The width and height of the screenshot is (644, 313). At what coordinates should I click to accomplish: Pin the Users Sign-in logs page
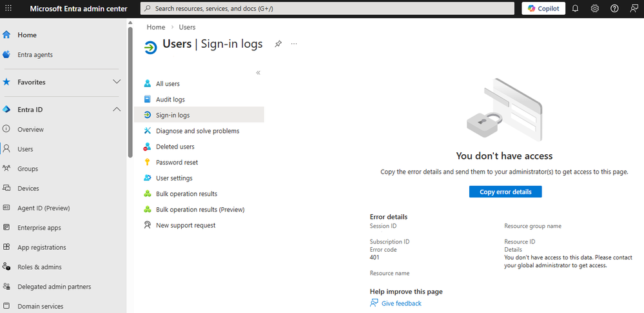[x=278, y=44]
